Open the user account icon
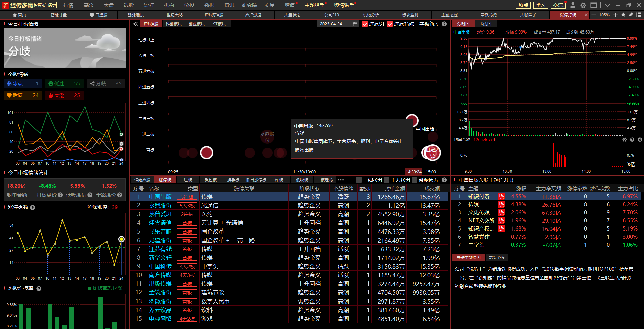The image size is (644, 329). click(573, 5)
